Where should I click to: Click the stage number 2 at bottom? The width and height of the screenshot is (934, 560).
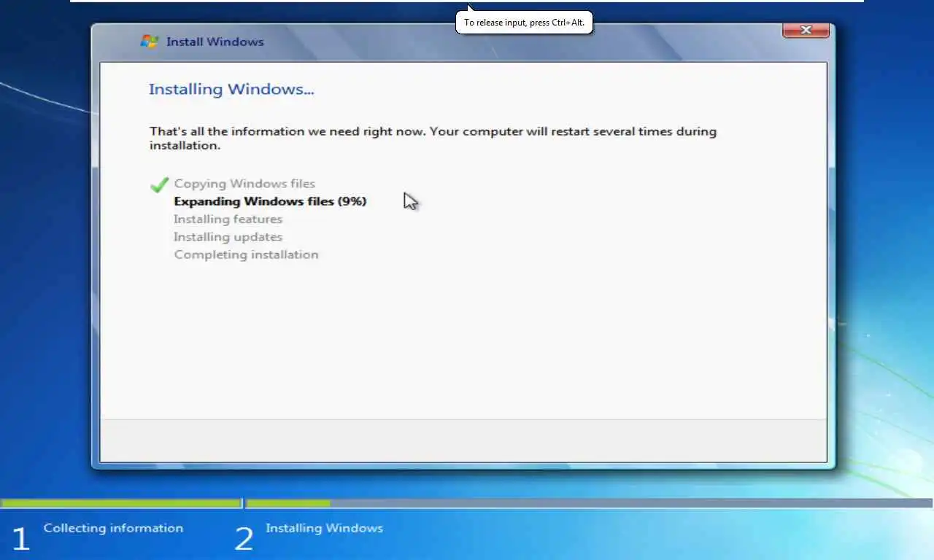tap(244, 539)
